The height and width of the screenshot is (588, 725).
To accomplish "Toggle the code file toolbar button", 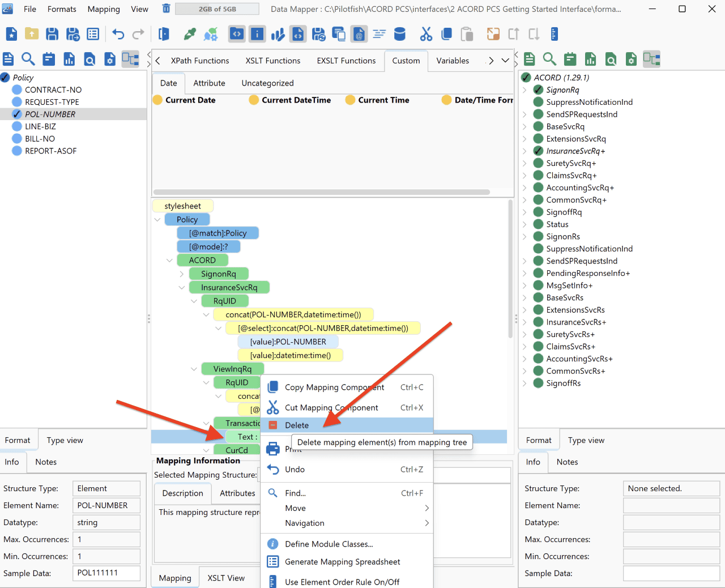I will pos(298,34).
